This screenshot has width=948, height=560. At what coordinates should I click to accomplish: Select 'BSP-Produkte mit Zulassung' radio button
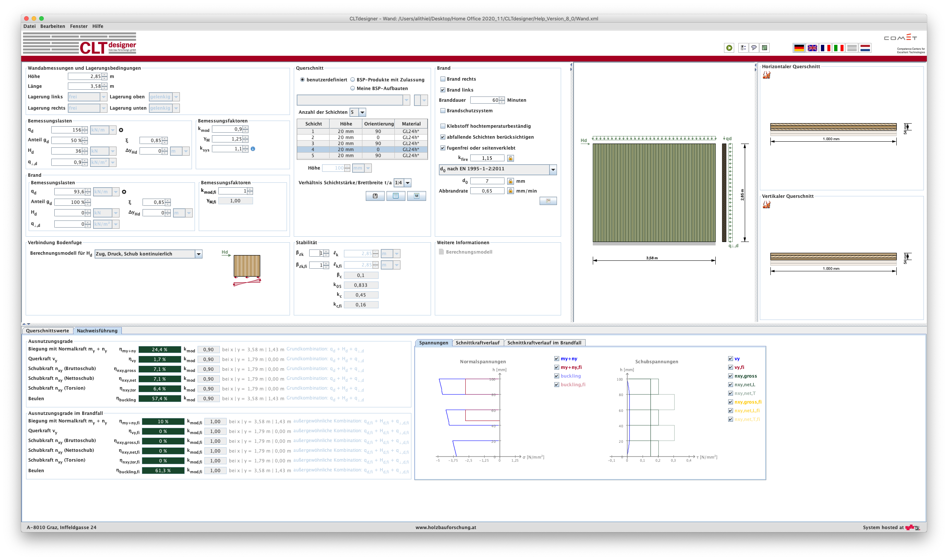click(352, 80)
